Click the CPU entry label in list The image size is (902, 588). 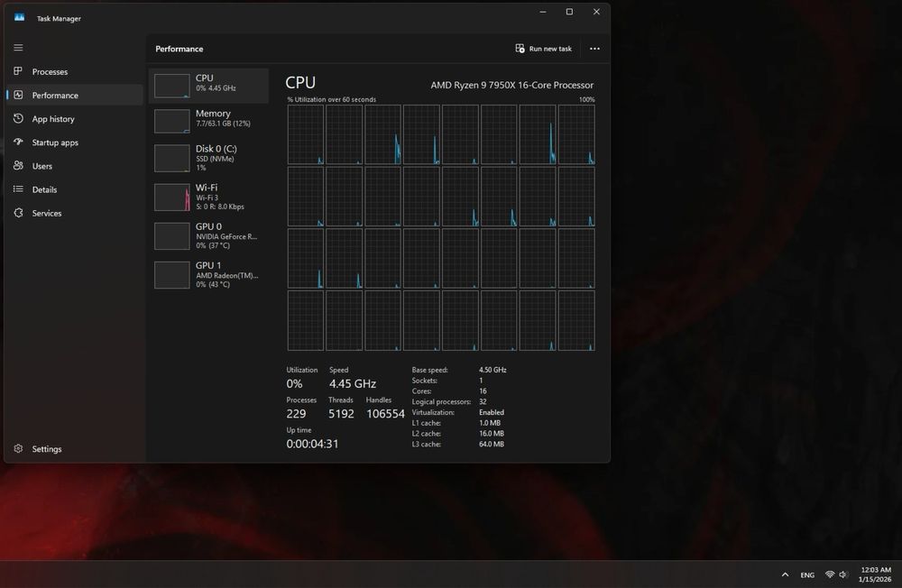(x=204, y=78)
